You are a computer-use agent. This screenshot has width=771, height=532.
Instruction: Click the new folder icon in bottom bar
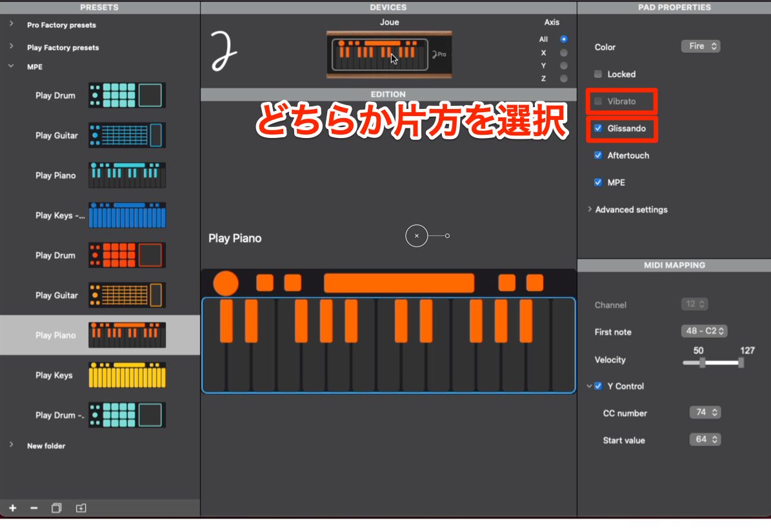pyautogui.click(x=81, y=508)
